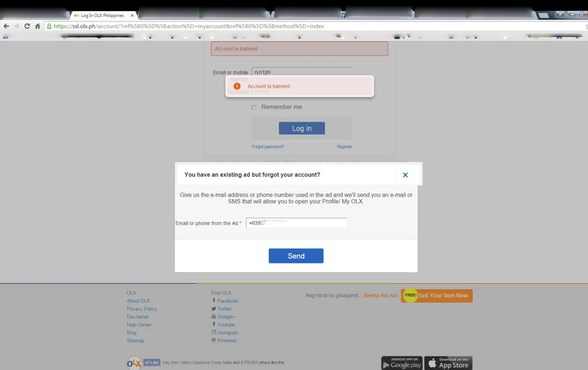Click the Email or mobile input field
This screenshot has width=588, height=370.
pyautogui.click(x=302, y=72)
